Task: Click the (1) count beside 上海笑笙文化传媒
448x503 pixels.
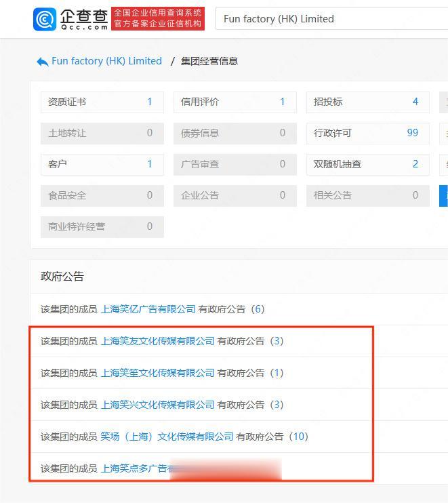Action: (x=277, y=373)
